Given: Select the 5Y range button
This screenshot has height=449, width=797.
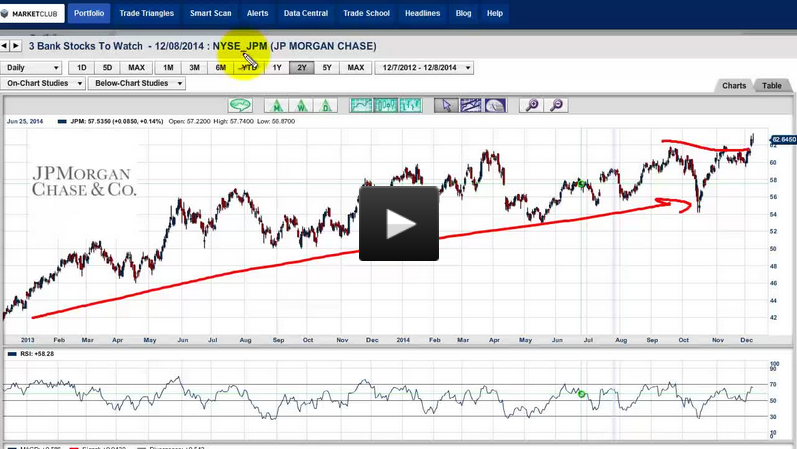Looking at the screenshot, I should (x=327, y=68).
